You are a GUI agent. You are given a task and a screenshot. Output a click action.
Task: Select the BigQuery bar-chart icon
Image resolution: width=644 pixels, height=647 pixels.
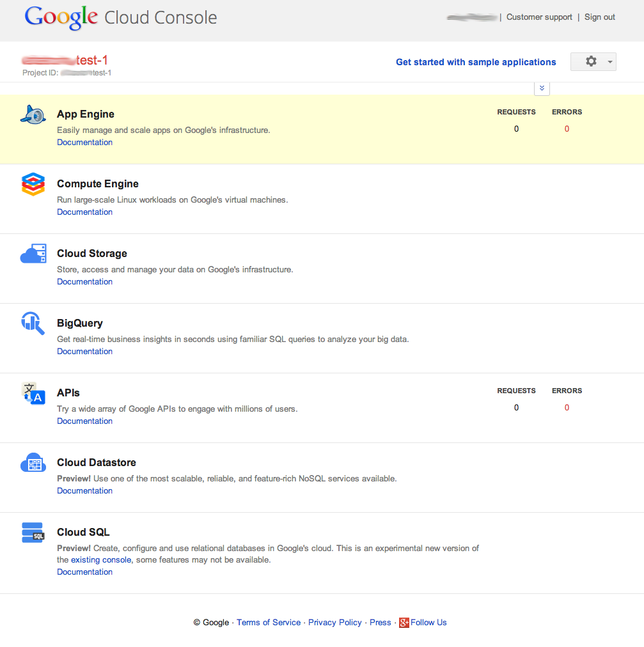click(33, 323)
